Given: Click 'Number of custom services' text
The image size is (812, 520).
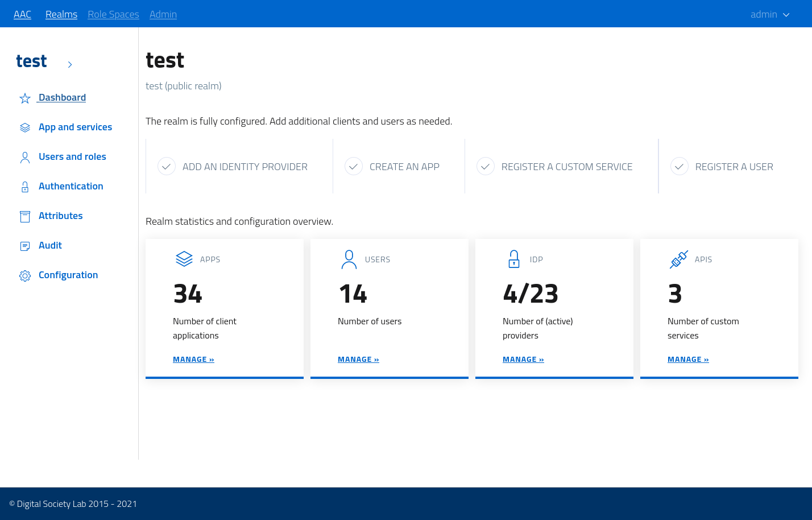Looking at the screenshot, I should pyautogui.click(x=703, y=328).
